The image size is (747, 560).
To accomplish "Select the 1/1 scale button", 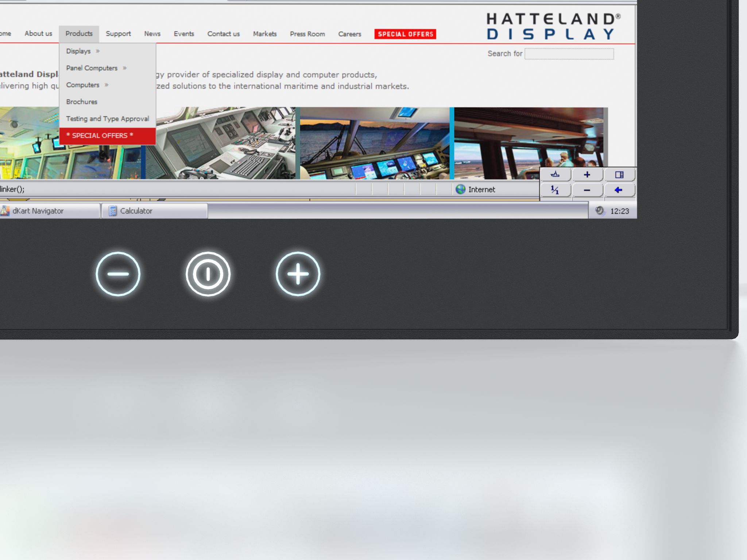I will [x=555, y=190].
